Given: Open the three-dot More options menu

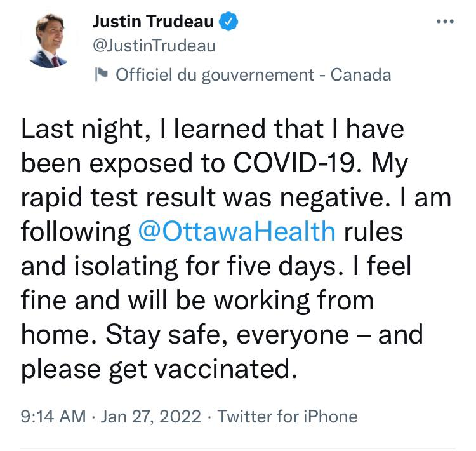Looking at the screenshot, I should [446, 22].
